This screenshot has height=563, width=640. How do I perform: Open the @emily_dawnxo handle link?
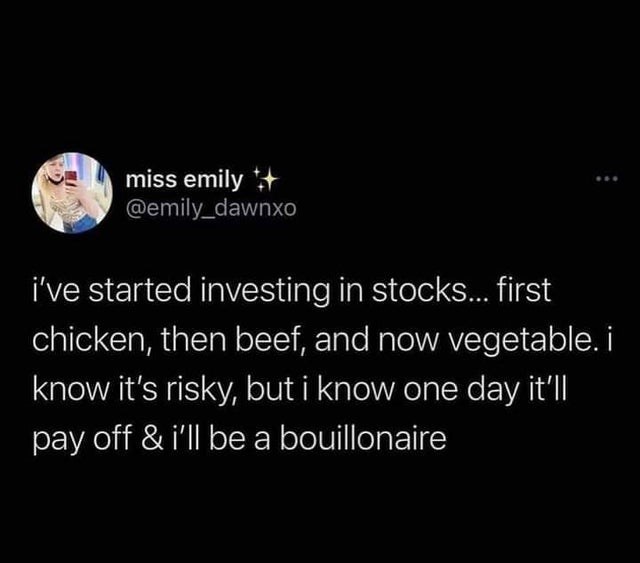pos(208,206)
